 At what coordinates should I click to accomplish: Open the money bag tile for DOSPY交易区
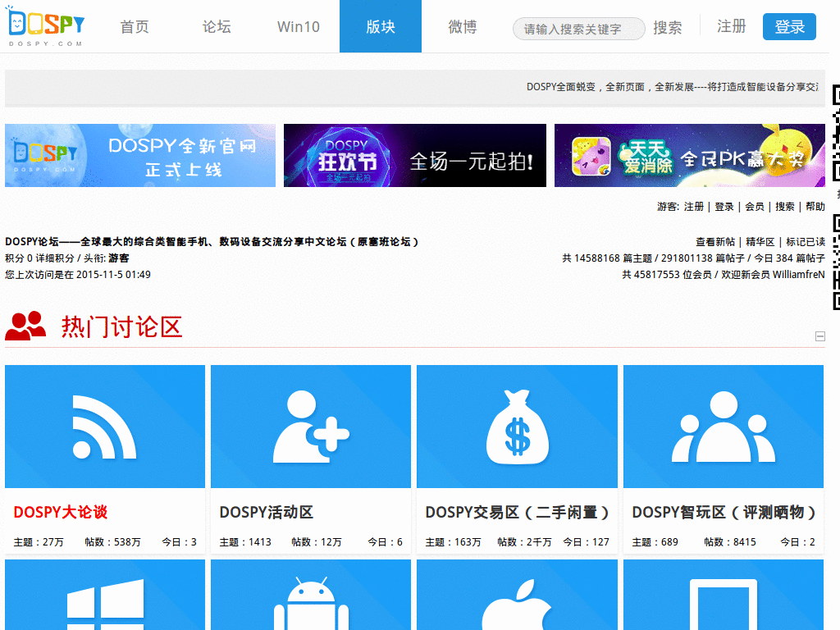tap(517, 427)
